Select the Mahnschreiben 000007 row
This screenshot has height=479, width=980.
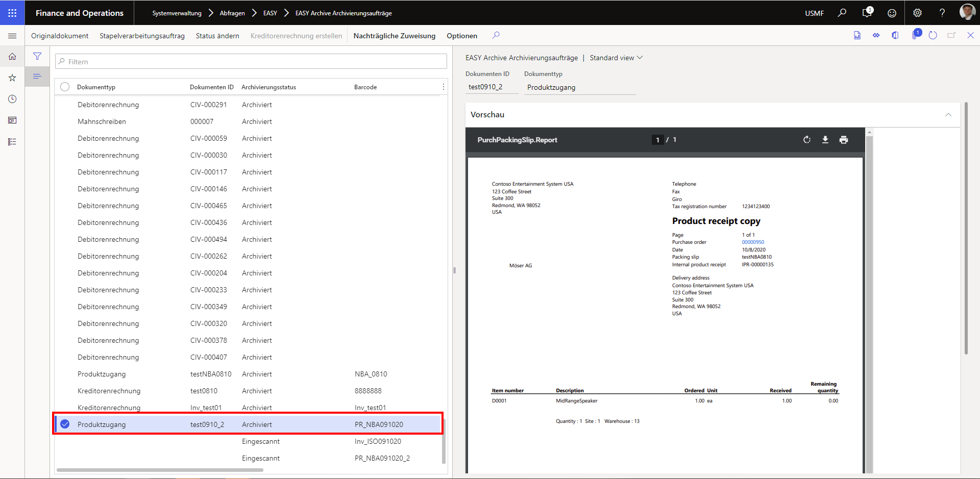248,121
